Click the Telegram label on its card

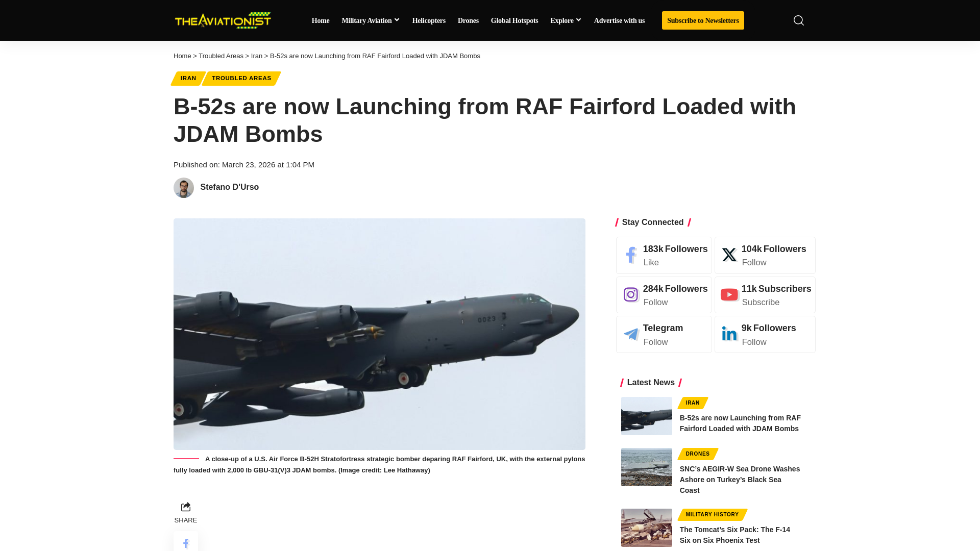pyautogui.click(x=663, y=328)
